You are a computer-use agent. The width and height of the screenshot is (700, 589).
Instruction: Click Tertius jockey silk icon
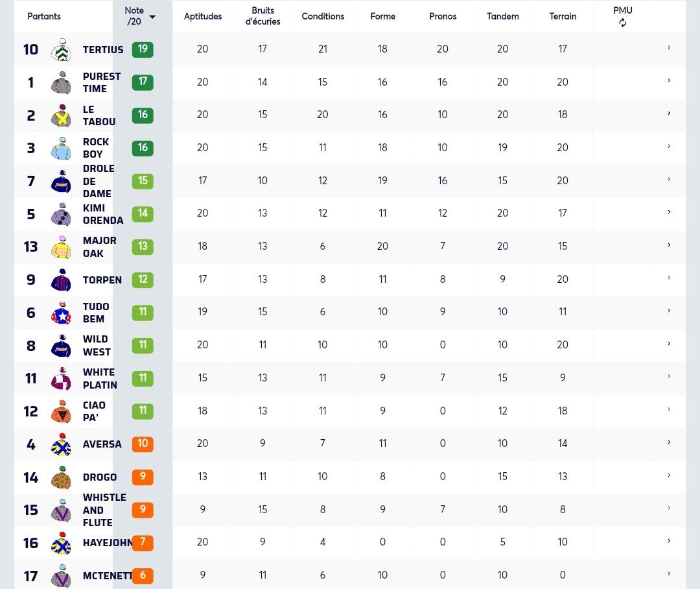click(x=62, y=49)
